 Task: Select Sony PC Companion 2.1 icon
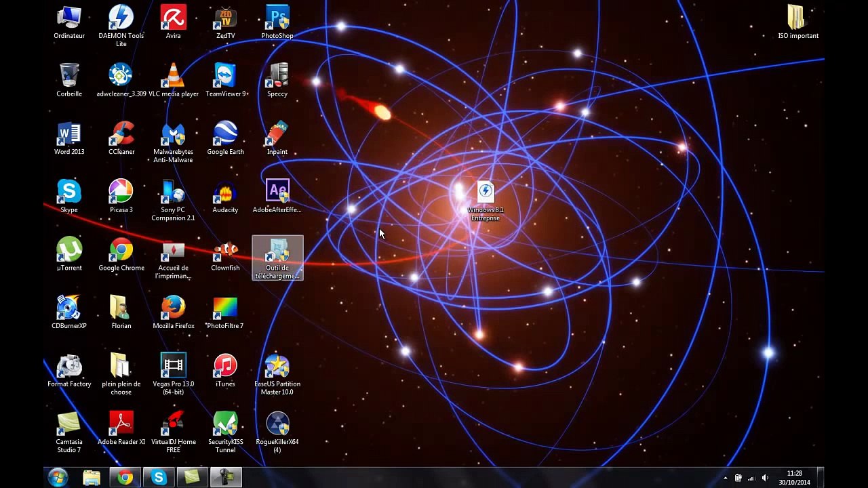(x=173, y=201)
